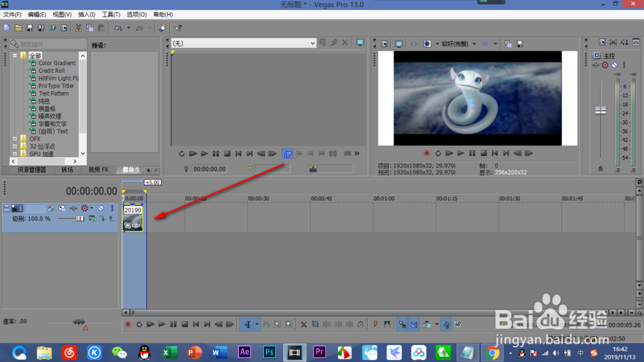Copy snapshot to clipboard icon in preview
The width and height of the screenshot is (644, 362).
(x=508, y=44)
